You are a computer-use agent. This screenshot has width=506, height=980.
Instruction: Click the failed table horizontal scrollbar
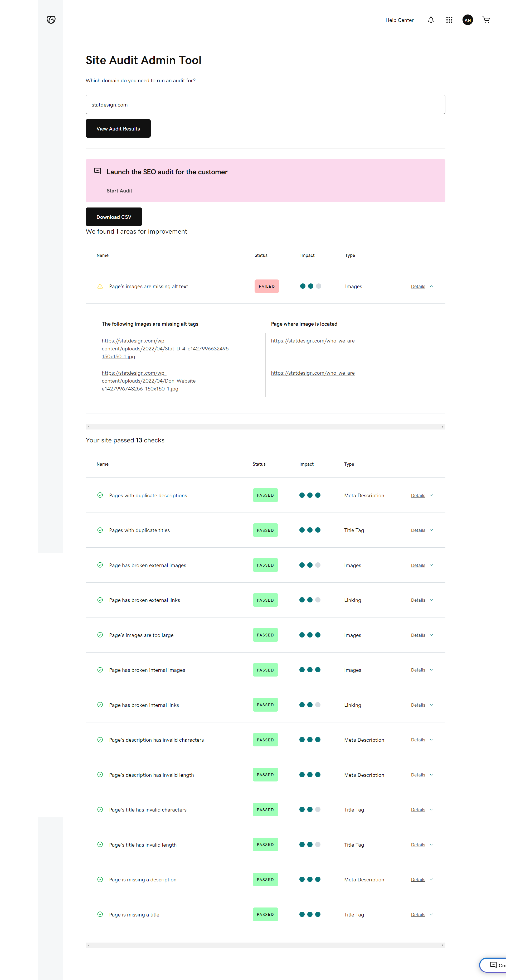click(x=265, y=427)
